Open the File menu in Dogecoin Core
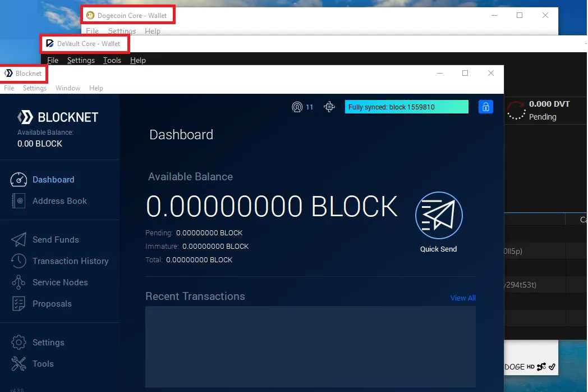Image resolution: width=588 pixels, height=392 pixels. pyautogui.click(x=92, y=31)
